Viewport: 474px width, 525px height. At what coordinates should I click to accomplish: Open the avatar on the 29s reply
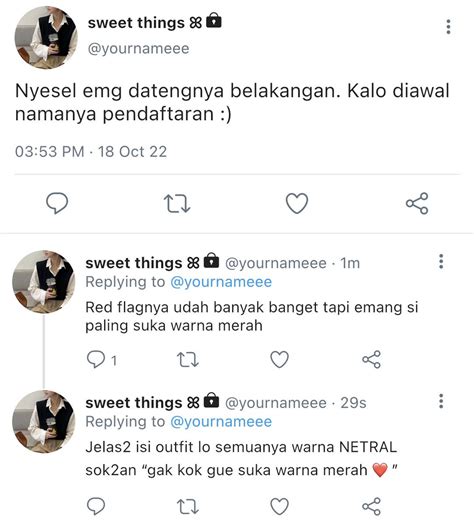tap(44, 422)
